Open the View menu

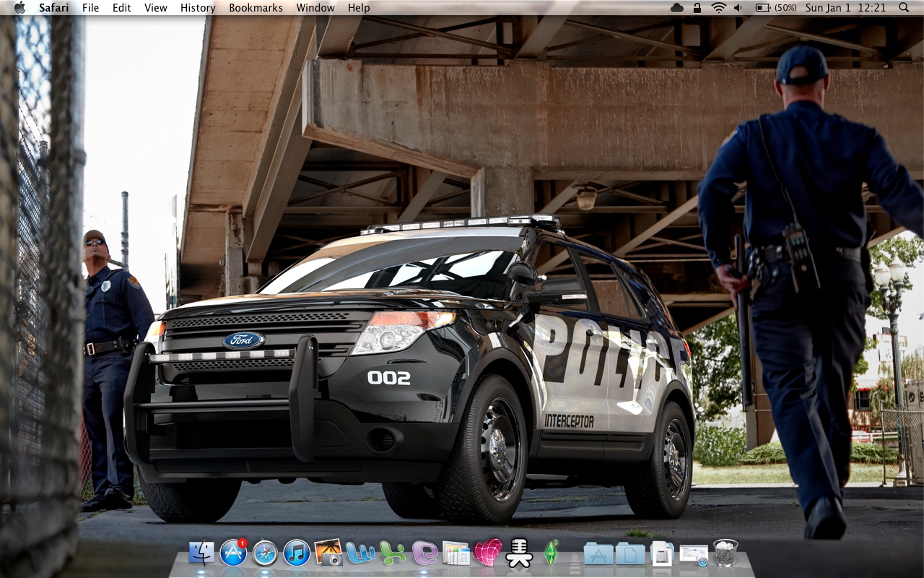pos(156,8)
